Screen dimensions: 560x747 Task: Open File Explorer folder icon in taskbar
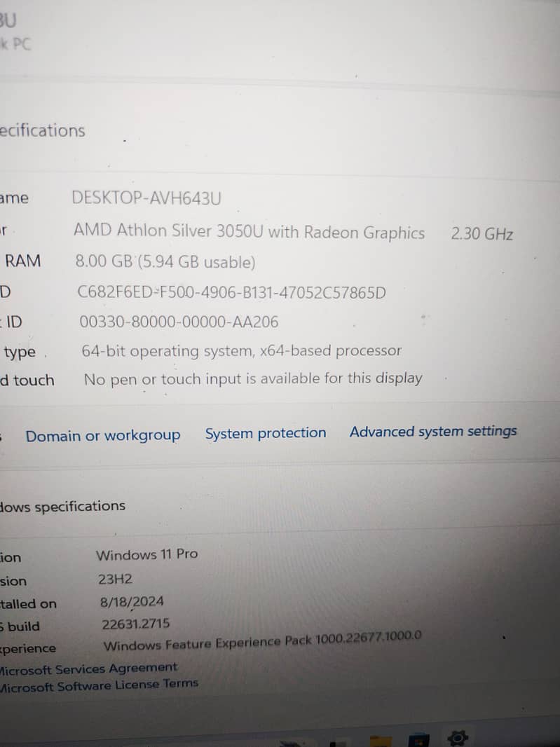381,741
